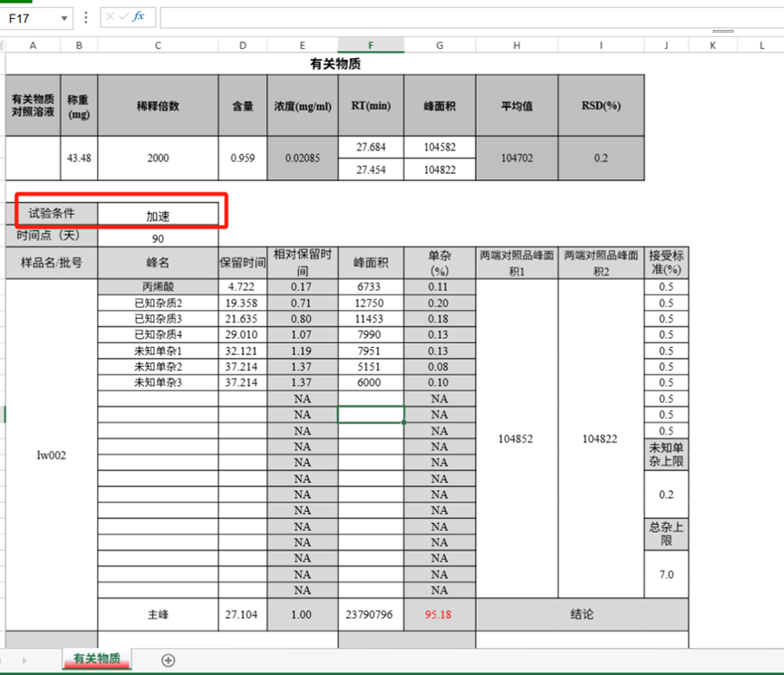This screenshot has height=675, width=784.
Task: Select column H header
Action: click(x=516, y=45)
